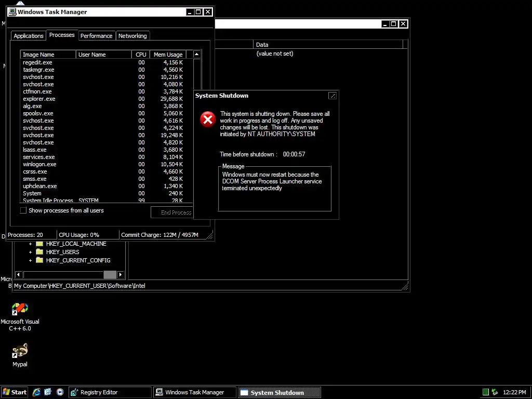Sort processes by Mem Usage column
532x399 pixels.
point(168,54)
